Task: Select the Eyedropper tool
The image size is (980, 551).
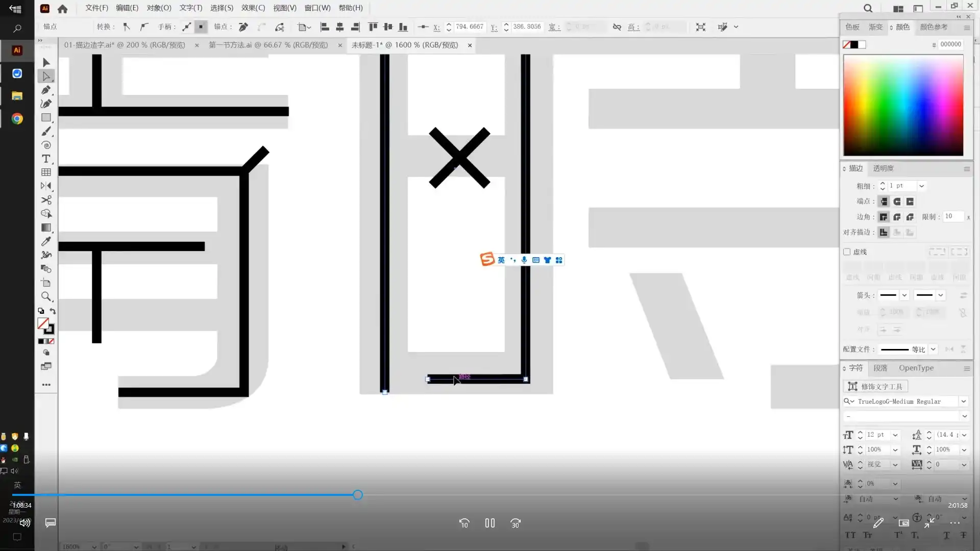Action: coord(46,241)
